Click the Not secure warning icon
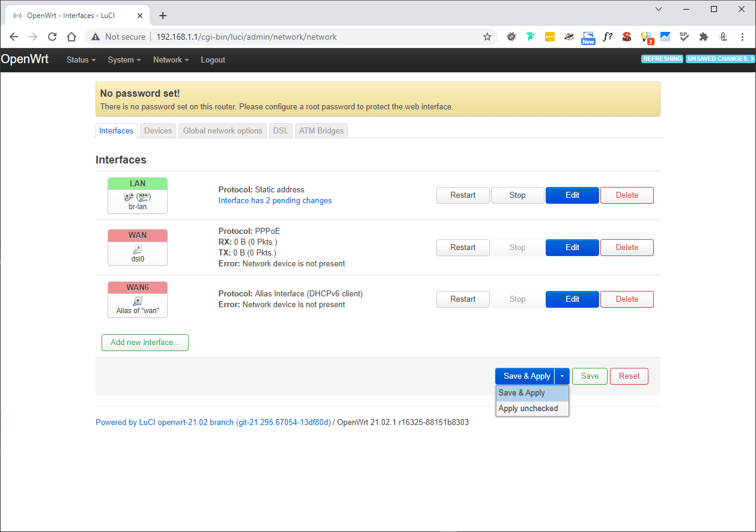The image size is (756, 532). click(x=95, y=37)
